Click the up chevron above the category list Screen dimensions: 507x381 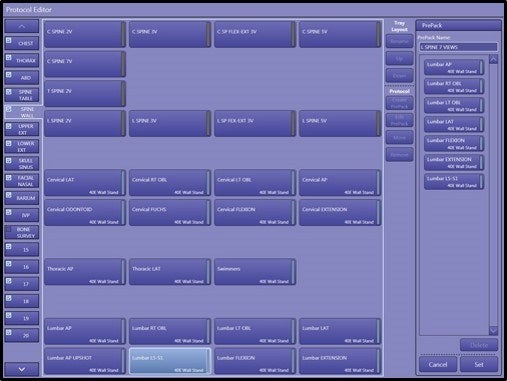pos(22,26)
